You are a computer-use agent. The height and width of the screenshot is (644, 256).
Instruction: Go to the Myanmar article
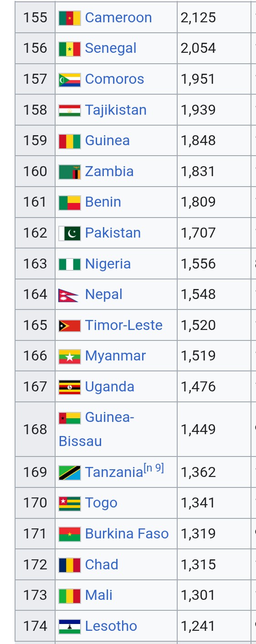[115, 356]
